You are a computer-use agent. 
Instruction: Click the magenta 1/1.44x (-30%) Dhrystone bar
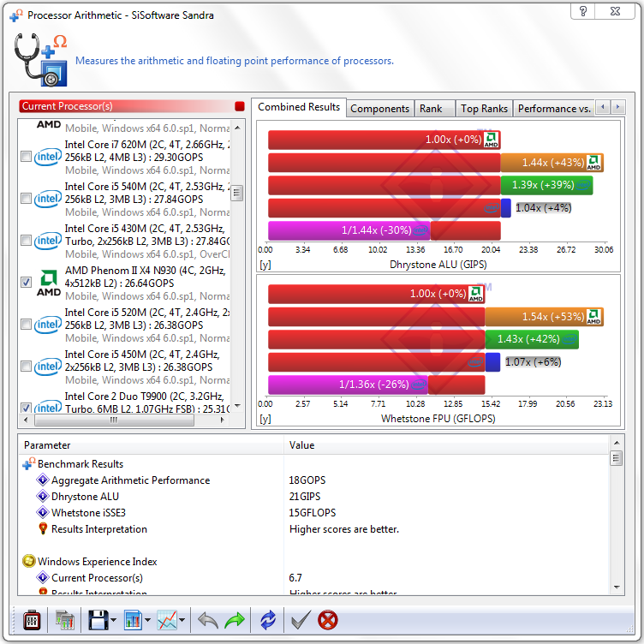click(x=349, y=230)
